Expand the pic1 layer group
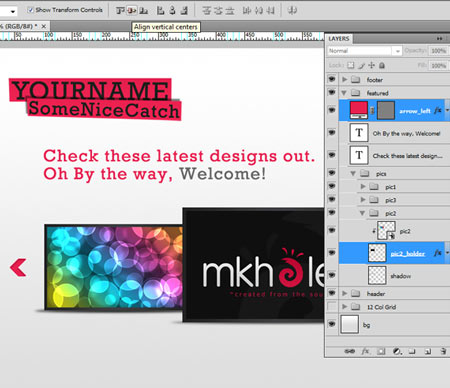 pos(363,187)
